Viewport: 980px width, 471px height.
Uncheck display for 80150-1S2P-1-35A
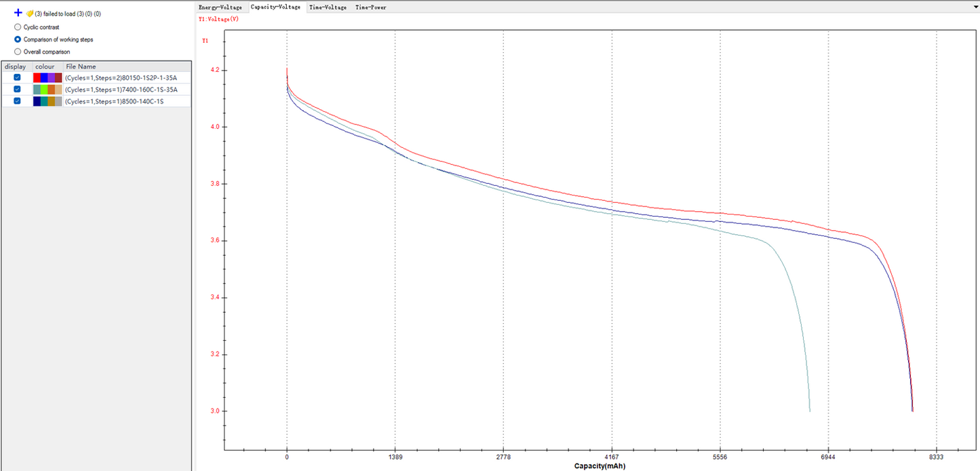point(16,77)
